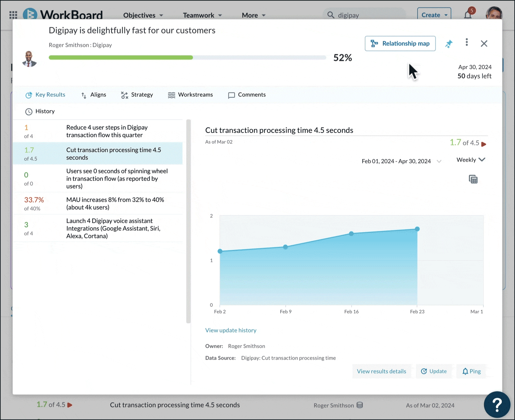Open the Strategy tab

point(137,95)
